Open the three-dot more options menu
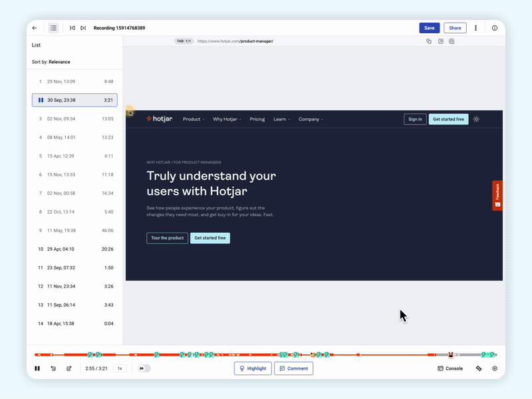 475,28
